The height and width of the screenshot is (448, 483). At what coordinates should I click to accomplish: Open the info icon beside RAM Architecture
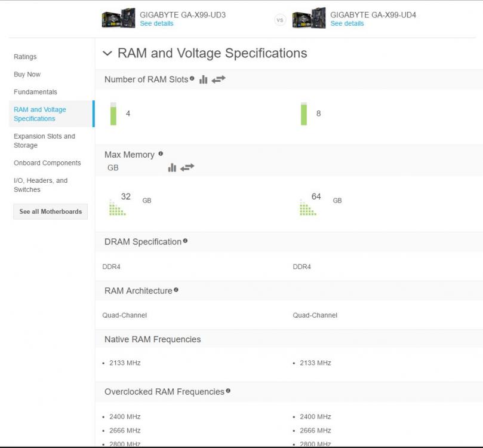pyautogui.click(x=176, y=290)
